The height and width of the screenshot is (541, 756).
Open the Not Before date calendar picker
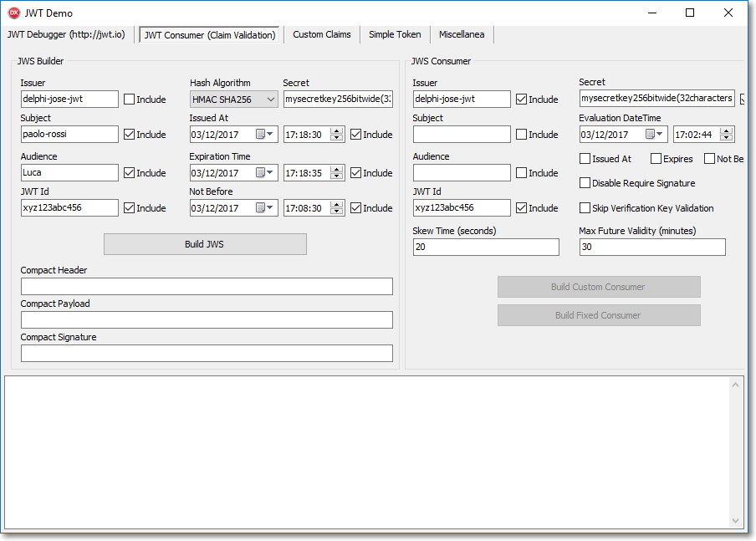point(266,208)
